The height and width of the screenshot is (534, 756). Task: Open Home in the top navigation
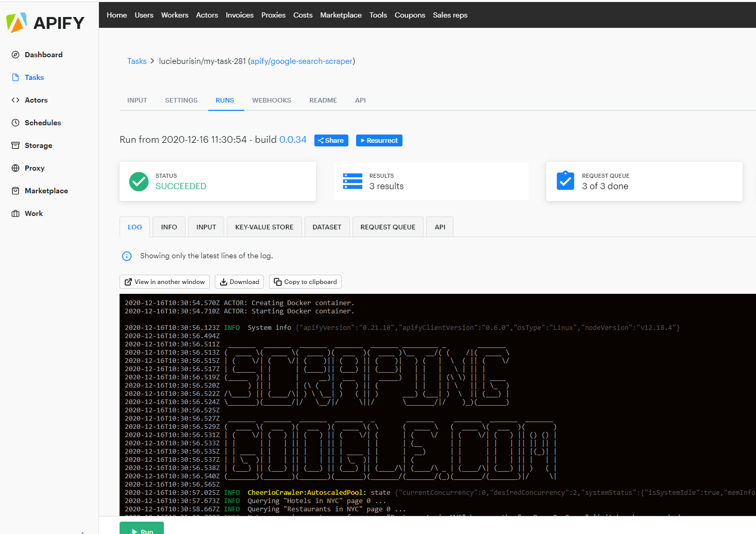[117, 15]
